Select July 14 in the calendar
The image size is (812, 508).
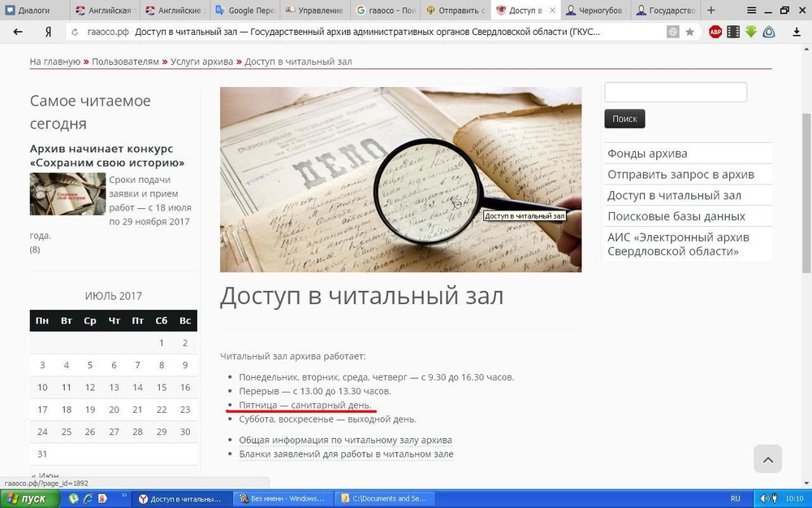(x=137, y=387)
